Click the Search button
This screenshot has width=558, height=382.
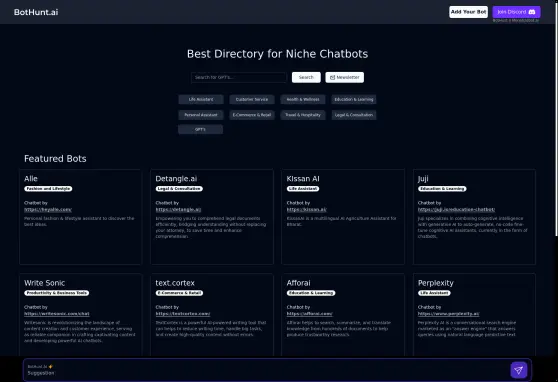(x=306, y=77)
